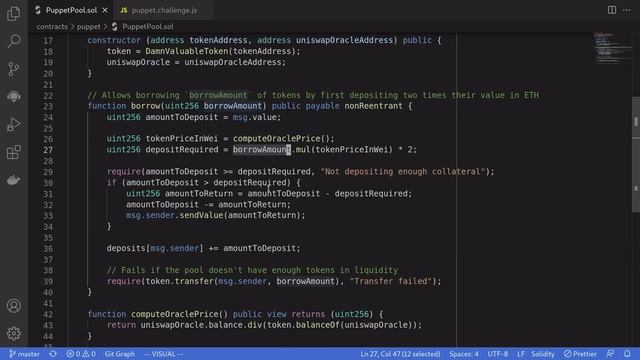This screenshot has width=640, height=360.
Task: Click the msg.value expression on line 24
Action: click(x=256, y=118)
